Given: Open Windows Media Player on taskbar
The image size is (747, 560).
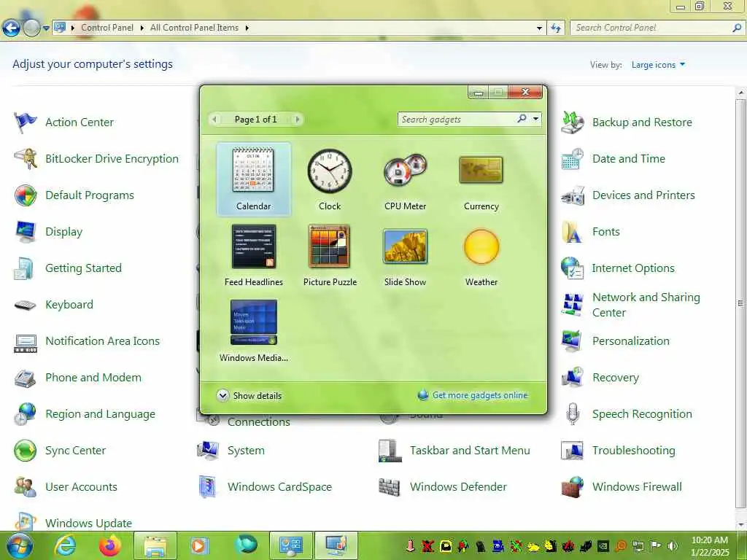Looking at the screenshot, I should (200, 545).
